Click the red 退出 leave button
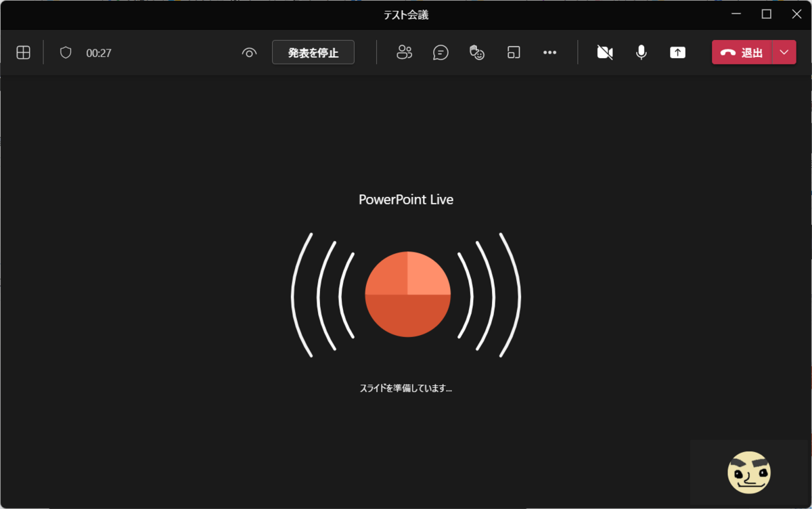Screen dimensions: 812x509 click(x=742, y=53)
